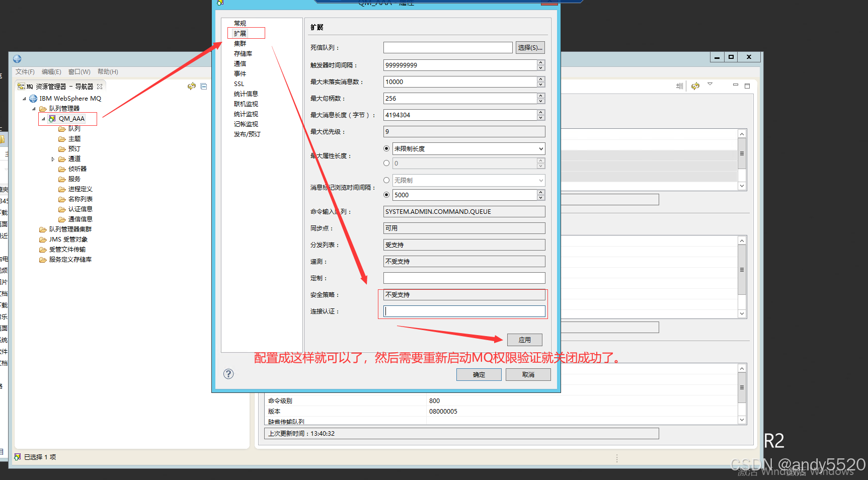Viewport: 868px width, 480px height.
Task: Click the 确定 OK button
Action: pyautogui.click(x=479, y=375)
